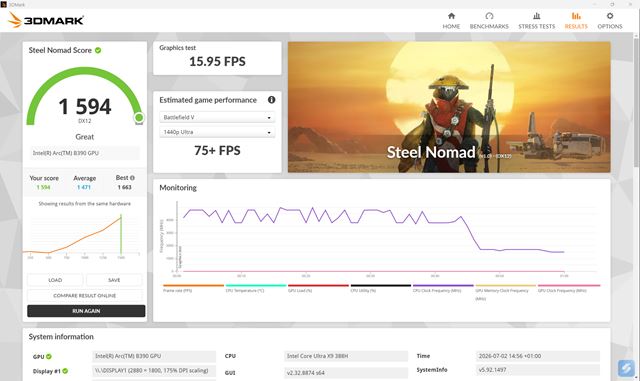The width and height of the screenshot is (640, 381).
Task: Expand the 1440p Ultra resolution dropdown
Action: (x=217, y=132)
